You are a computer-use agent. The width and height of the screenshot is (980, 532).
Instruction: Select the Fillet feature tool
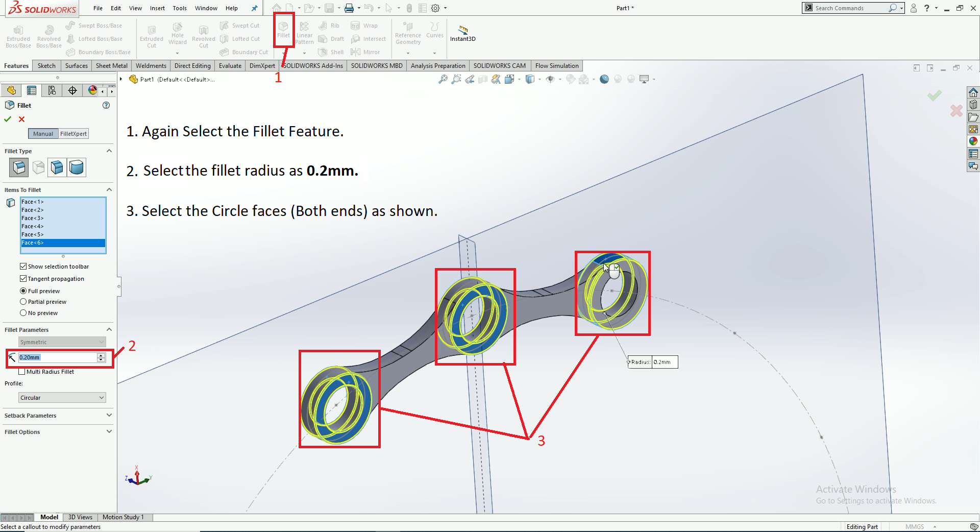[283, 30]
